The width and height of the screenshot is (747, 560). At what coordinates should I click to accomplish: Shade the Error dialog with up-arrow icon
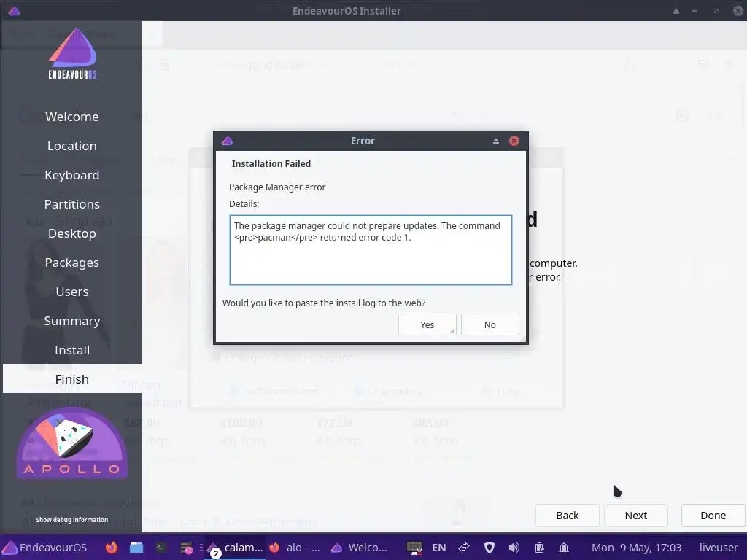point(496,141)
